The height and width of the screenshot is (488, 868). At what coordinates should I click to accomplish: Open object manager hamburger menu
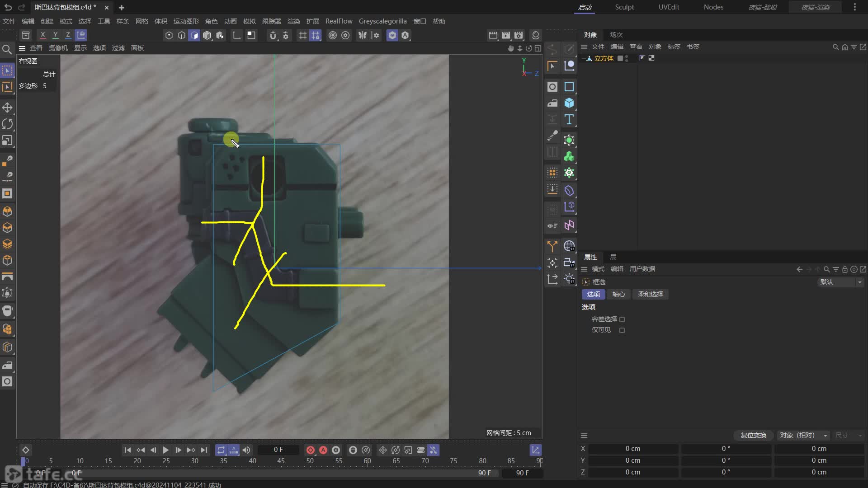(584, 47)
